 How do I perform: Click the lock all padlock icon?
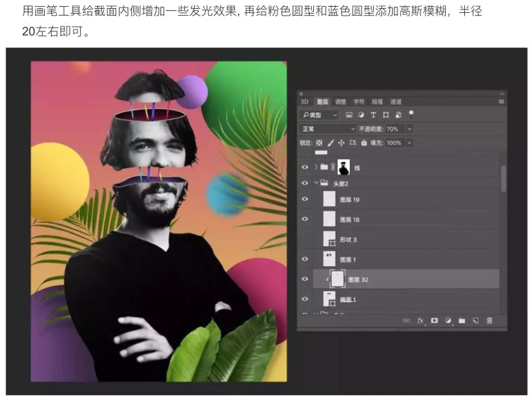[x=364, y=143]
